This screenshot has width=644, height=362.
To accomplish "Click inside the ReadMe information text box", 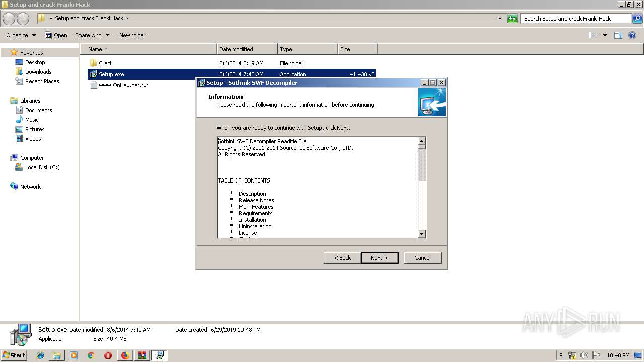I will pos(317,188).
